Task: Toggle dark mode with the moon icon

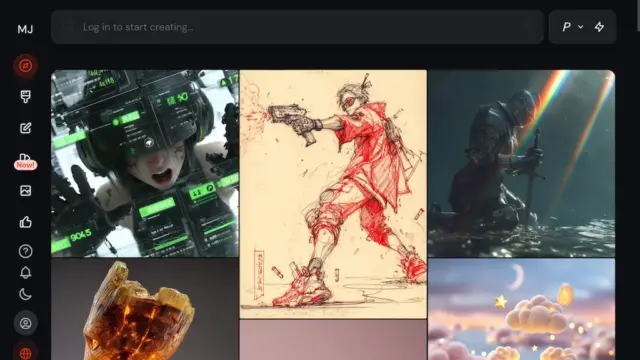Action: [x=25, y=294]
